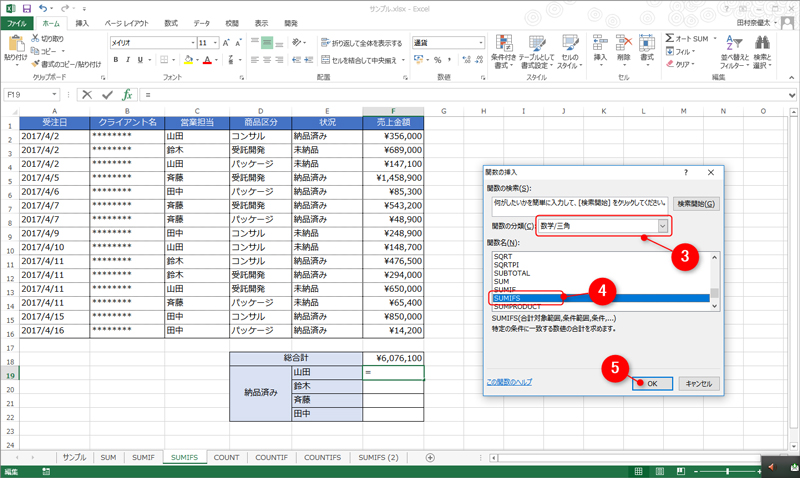This screenshot has width=800, height=478.
Task: Switch to the SUMIFS (2) sheet tab
Action: click(378, 458)
